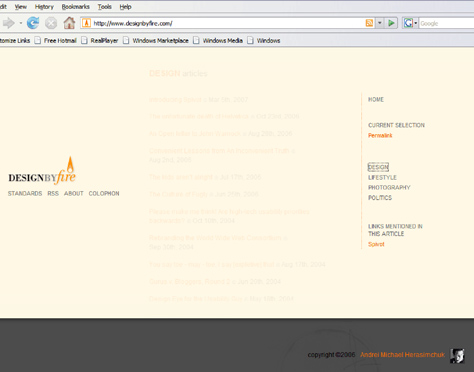This screenshot has width=474, height=372.
Task: Click the CURRENT SELECTION sidebar label
Action: pyautogui.click(x=396, y=125)
